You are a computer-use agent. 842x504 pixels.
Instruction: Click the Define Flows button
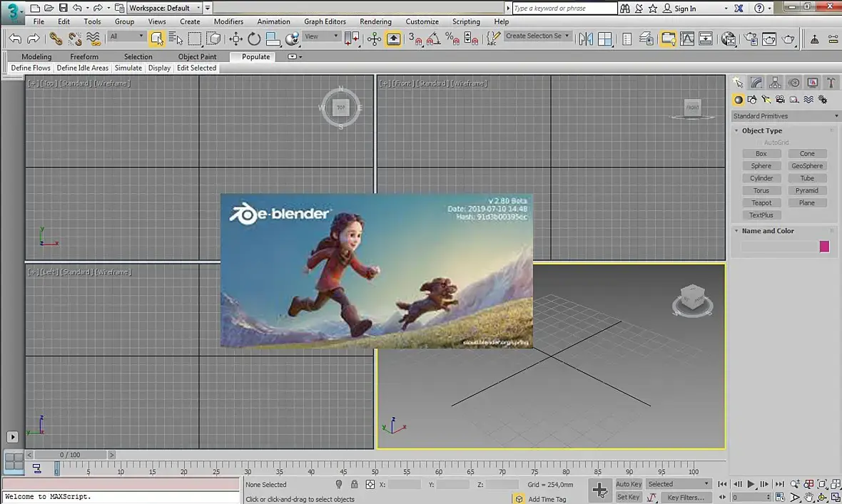pyautogui.click(x=31, y=68)
